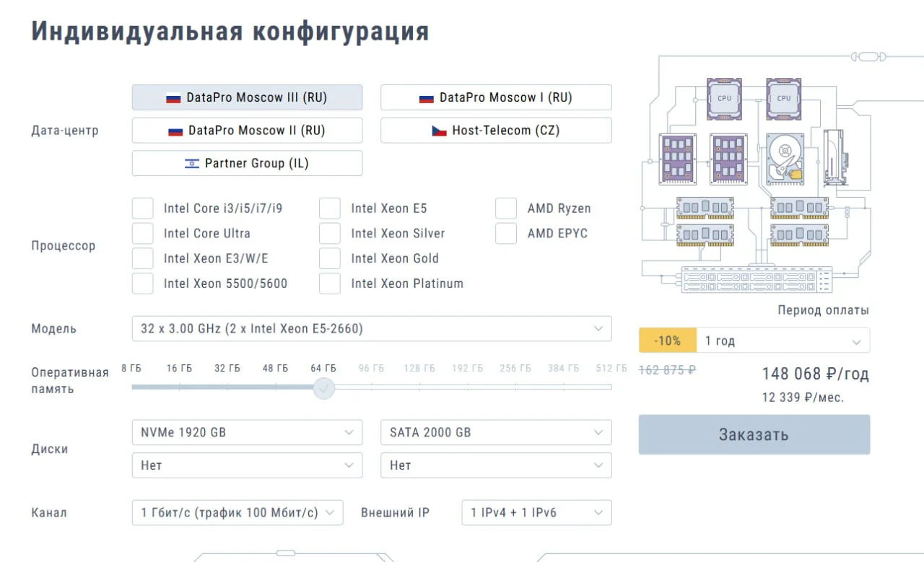The height and width of the screenshot is (562, 924).
Task: Click the Диски label
Action: (x=50, y=449)
